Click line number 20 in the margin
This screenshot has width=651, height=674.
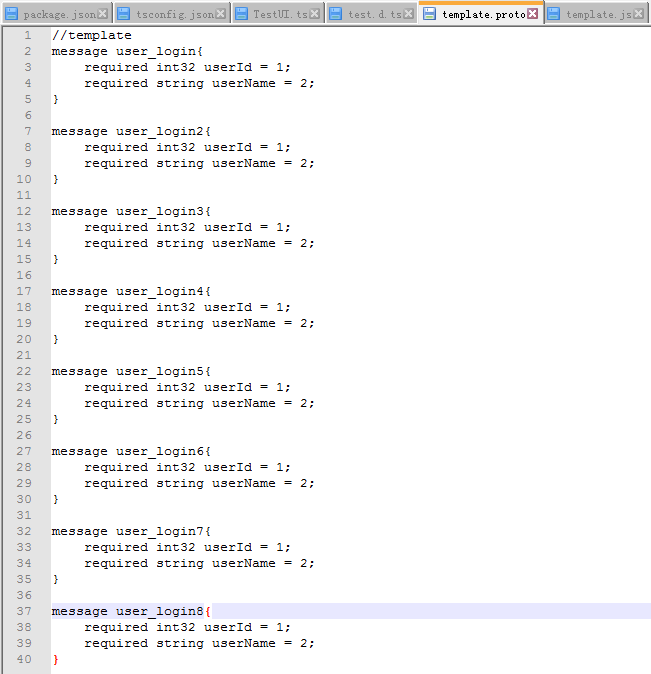(24, 339)
